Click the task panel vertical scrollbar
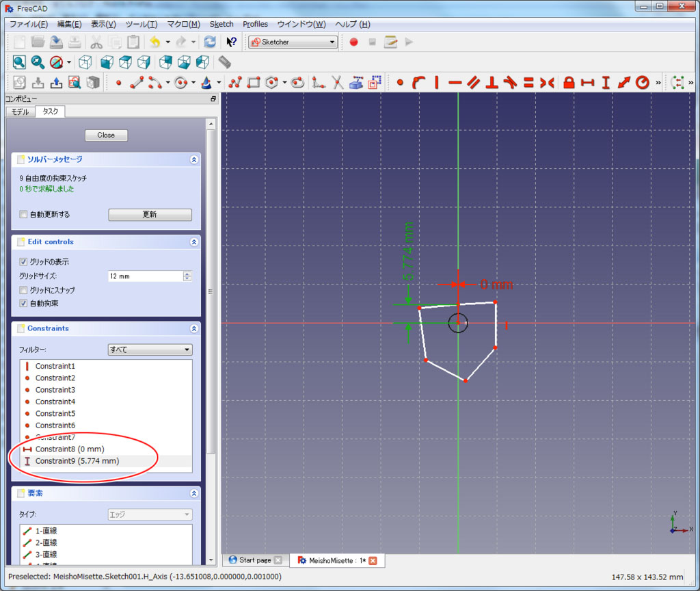 point(211,291)
